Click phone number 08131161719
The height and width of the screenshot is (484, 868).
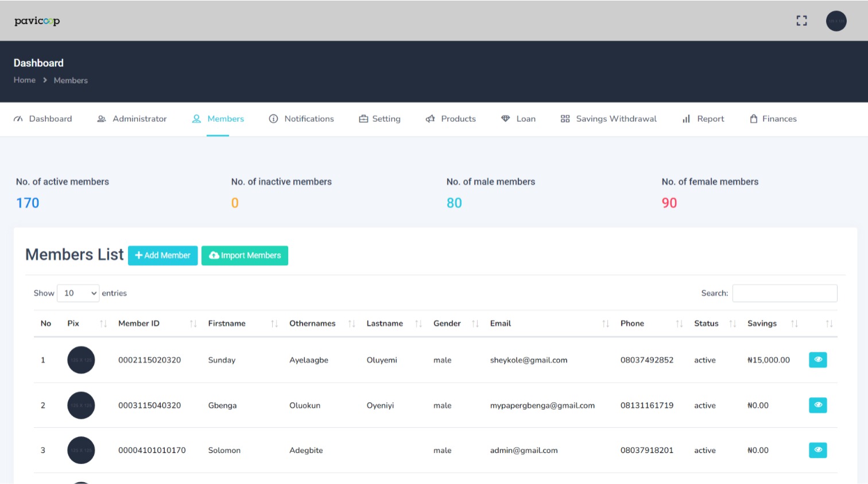[647, 405]
